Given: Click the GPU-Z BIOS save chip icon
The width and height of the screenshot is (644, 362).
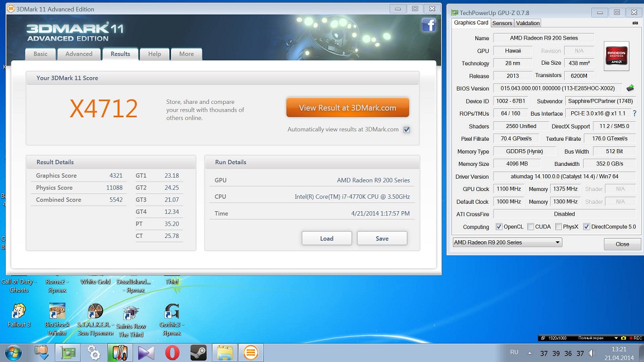Looking at the screenshot, I should click(631, 88).
